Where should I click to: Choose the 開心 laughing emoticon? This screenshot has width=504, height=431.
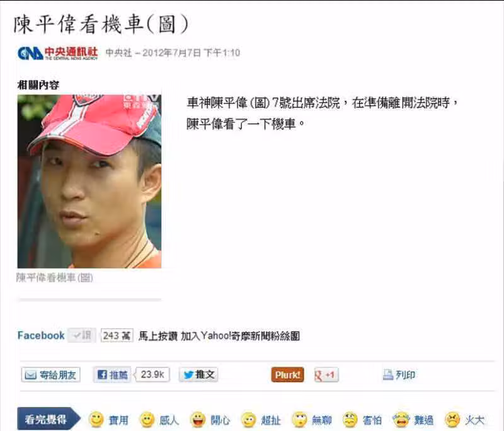coord(198,420)
